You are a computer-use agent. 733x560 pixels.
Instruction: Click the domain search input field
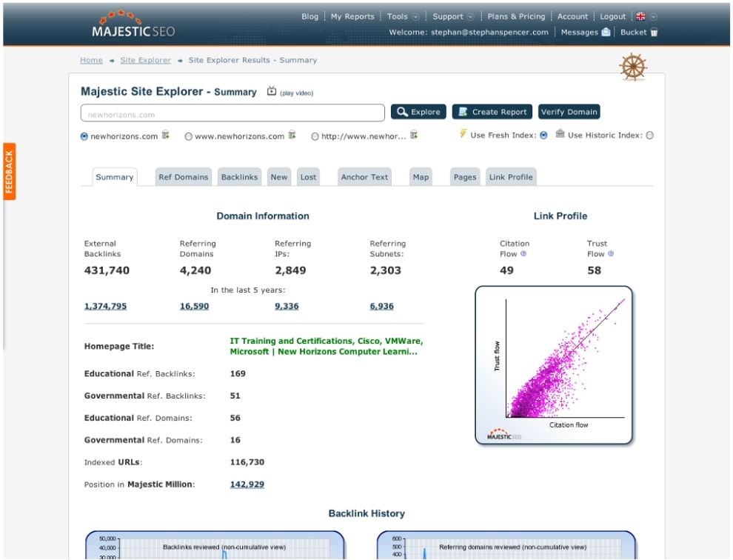[x=232, y=113]
